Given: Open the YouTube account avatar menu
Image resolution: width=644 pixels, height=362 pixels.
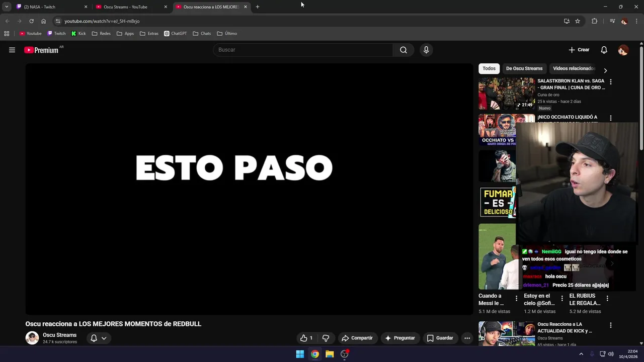Looking at the screenshot, I should click(x=623, y=50).
